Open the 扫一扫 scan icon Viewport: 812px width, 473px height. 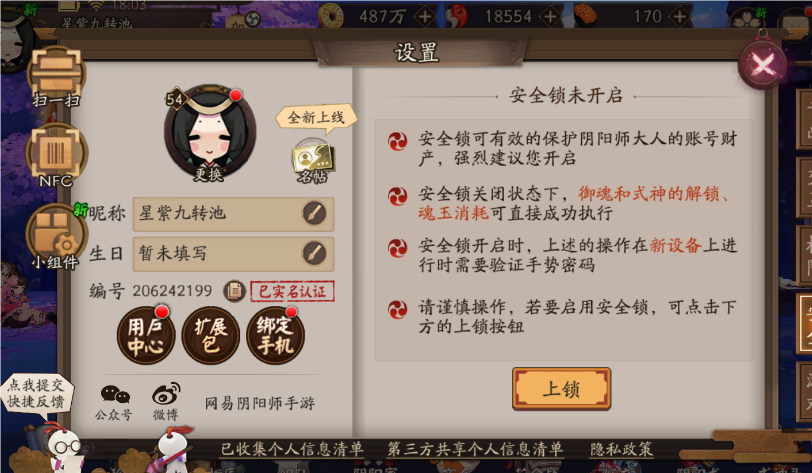[56, 76]
